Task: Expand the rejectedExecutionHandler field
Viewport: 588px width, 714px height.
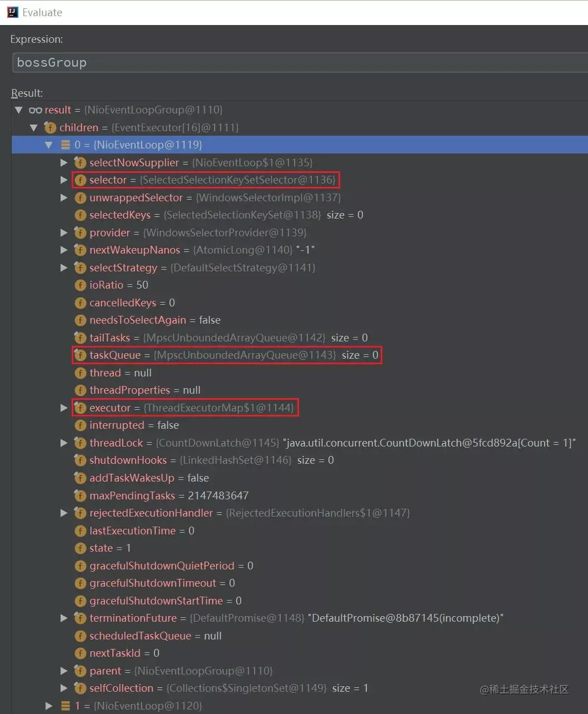Action: pyautogui.click(x=64, y=513)
